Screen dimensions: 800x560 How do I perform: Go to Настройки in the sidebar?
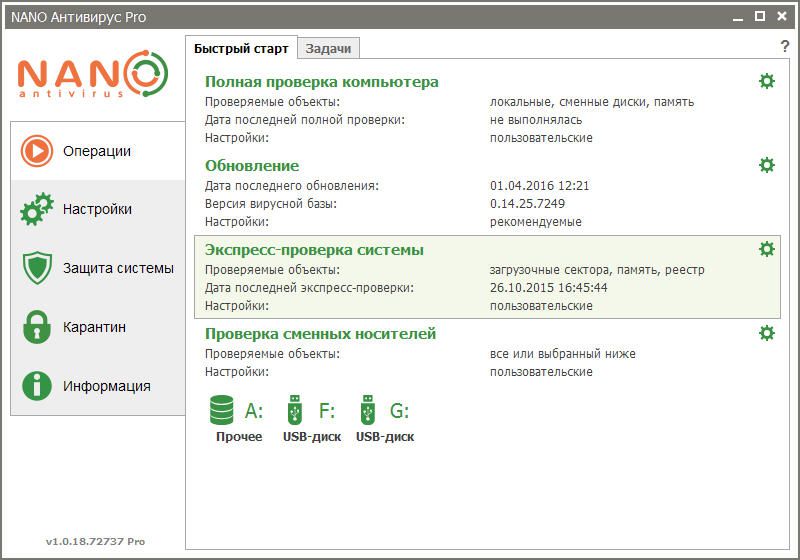tap(97, 210)
